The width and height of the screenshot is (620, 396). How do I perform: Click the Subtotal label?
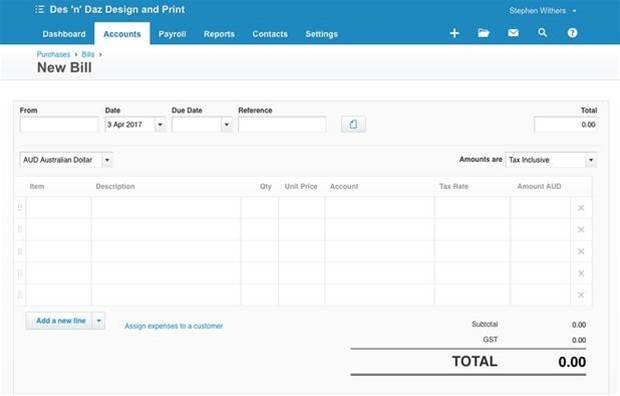click(485, 324)
